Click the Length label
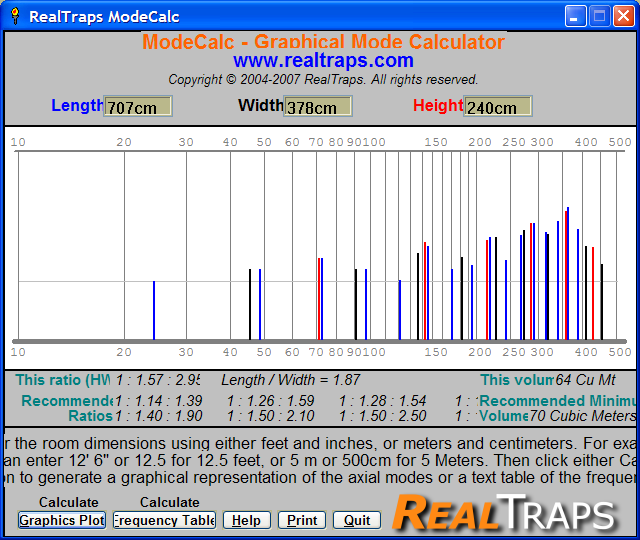The image size is (640, 540). click(x=77, y=105)
